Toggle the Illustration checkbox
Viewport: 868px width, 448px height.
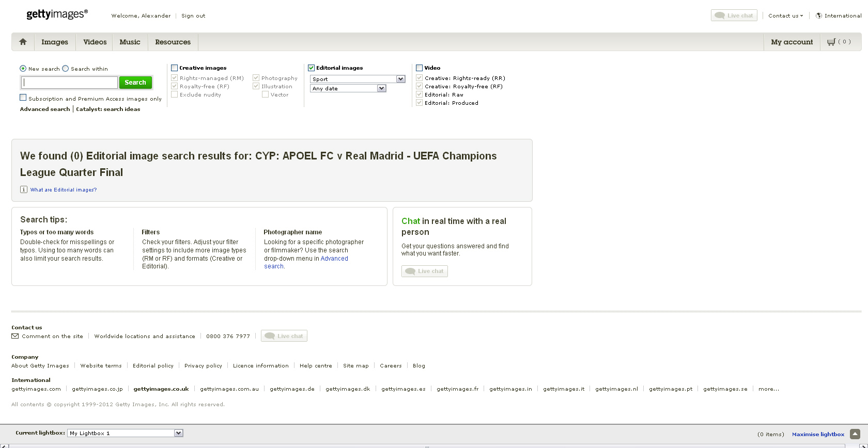(x=256, y=86)
